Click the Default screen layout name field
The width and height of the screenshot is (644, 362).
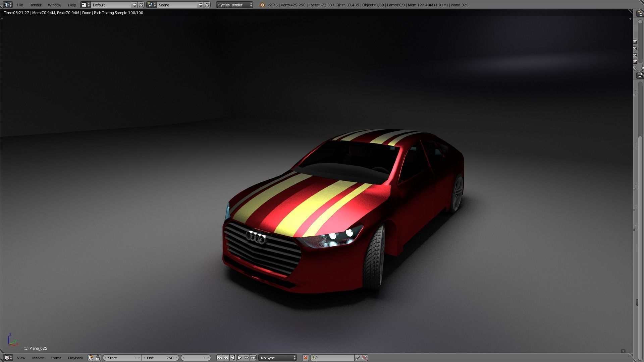pyautogui.click(x=111, y=5)
